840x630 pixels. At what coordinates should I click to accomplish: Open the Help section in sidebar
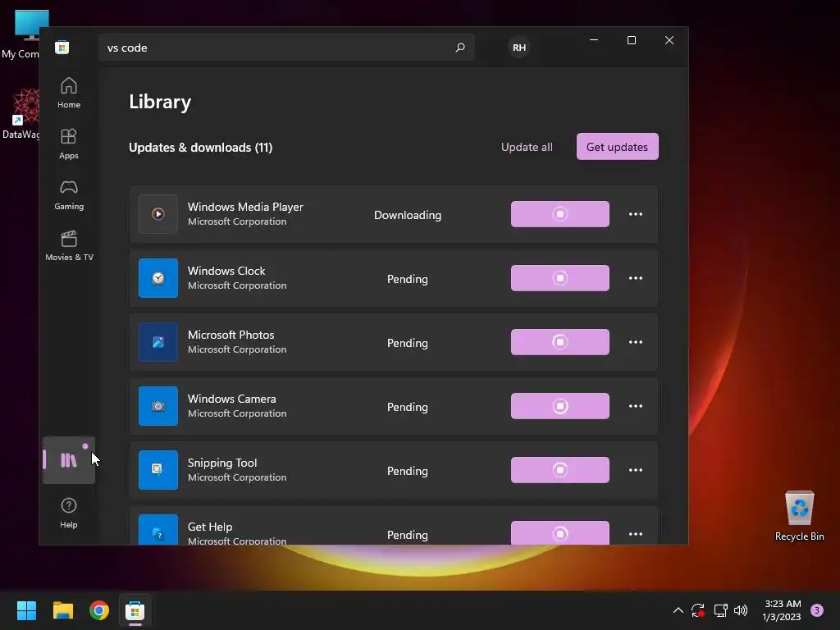69,513
